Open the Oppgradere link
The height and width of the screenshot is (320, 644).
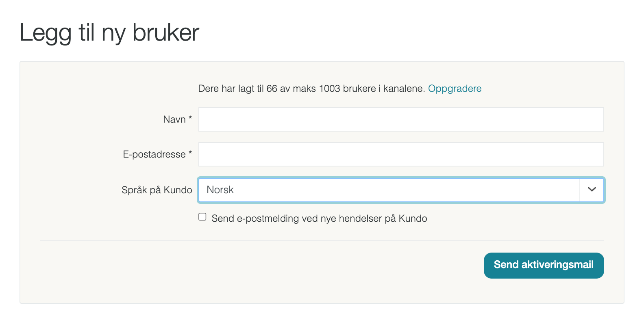(455, 89)
